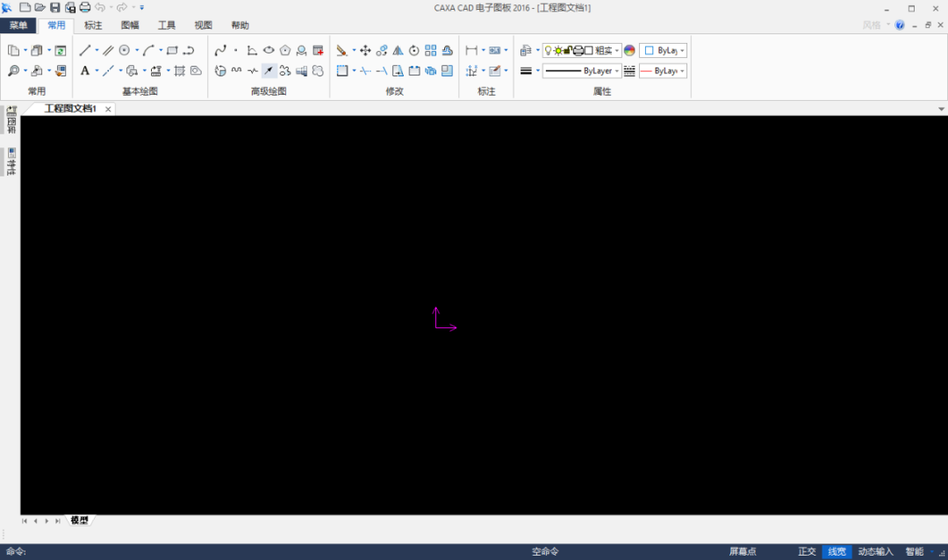The image size is (948, 560).
Task: Select the 模型 model sheet tab
Action: [x=79, y=521]
